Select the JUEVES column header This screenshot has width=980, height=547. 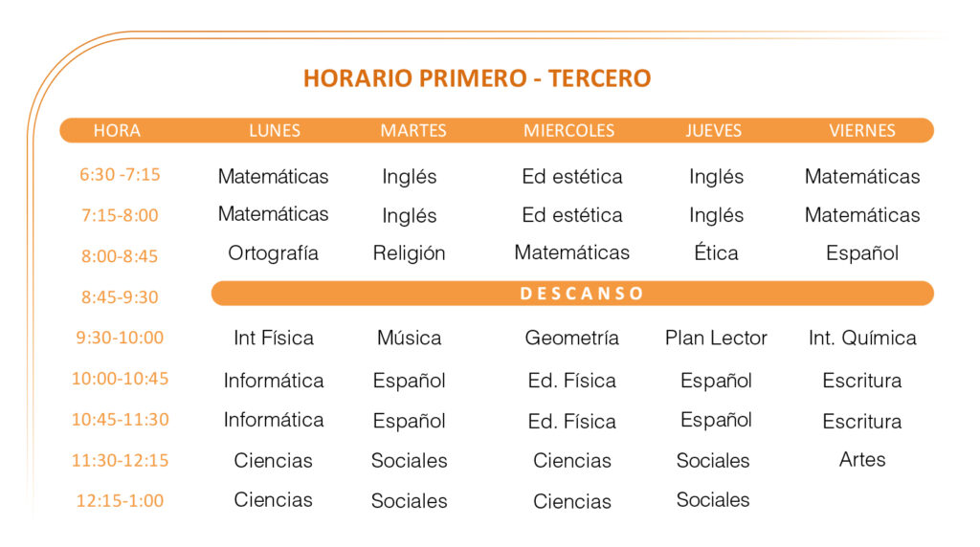coord(713,131)
